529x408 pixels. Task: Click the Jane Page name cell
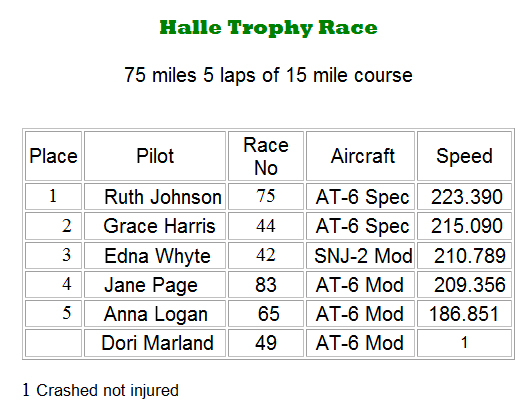point(155,285)
